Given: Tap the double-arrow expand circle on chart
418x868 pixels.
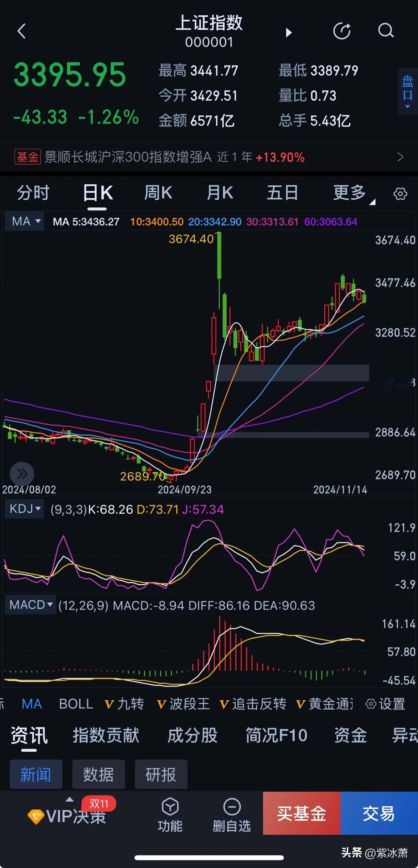Looking at the screenshot, I should tap(22, 474).
